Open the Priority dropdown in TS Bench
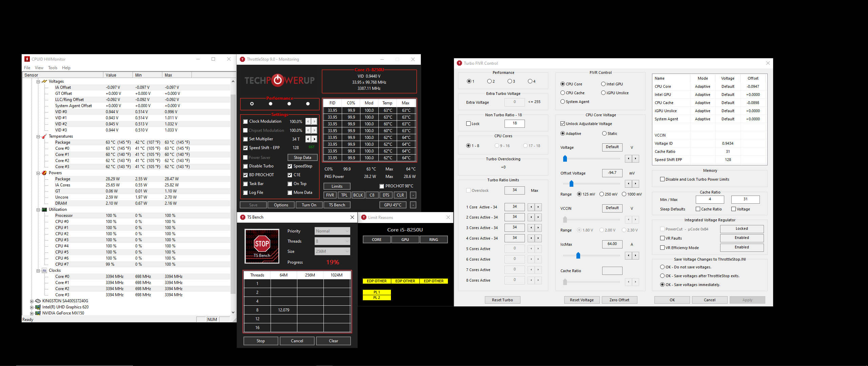This screenshot has width=868, height=366. click(332, 231)
